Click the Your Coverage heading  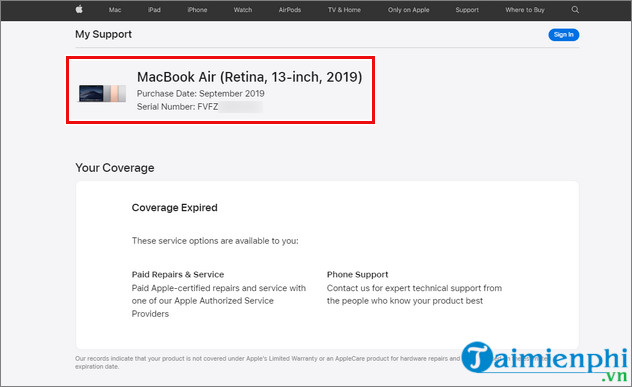tap(115, 168)
